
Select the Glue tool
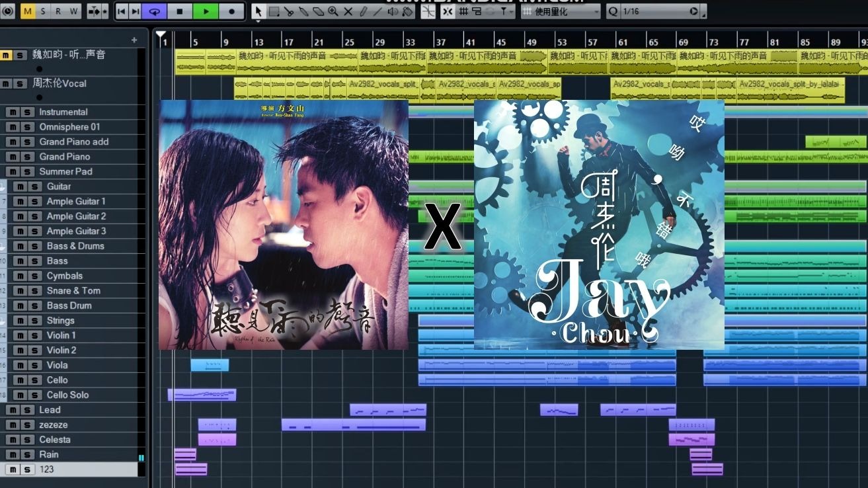point(303,11)
